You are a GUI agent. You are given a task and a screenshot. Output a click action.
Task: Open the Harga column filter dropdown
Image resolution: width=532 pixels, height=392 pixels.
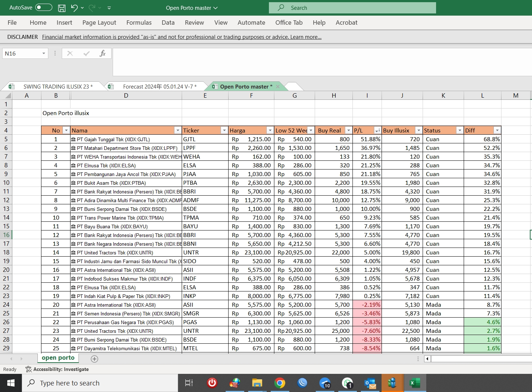270,130
